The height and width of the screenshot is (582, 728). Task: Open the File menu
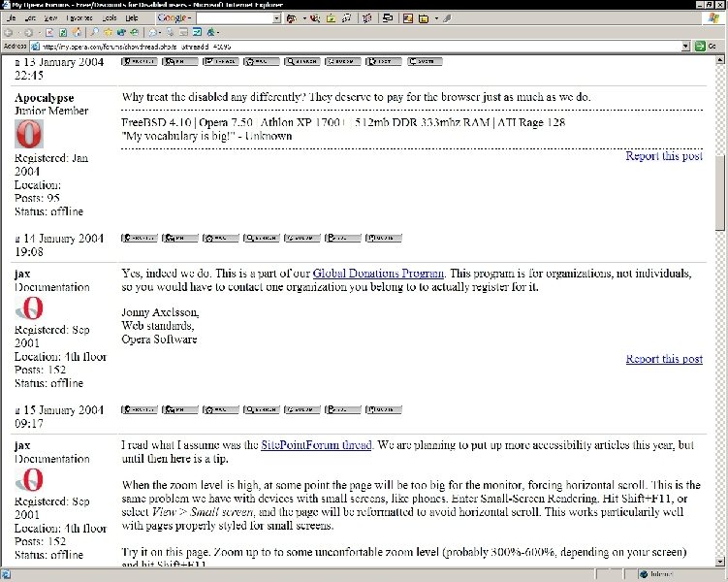(12, 18)
